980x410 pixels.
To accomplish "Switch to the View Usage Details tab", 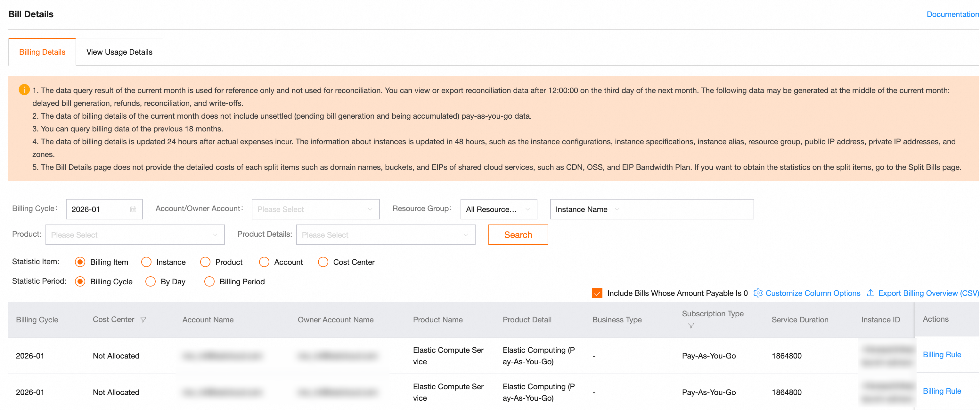I will pos(119,52).
